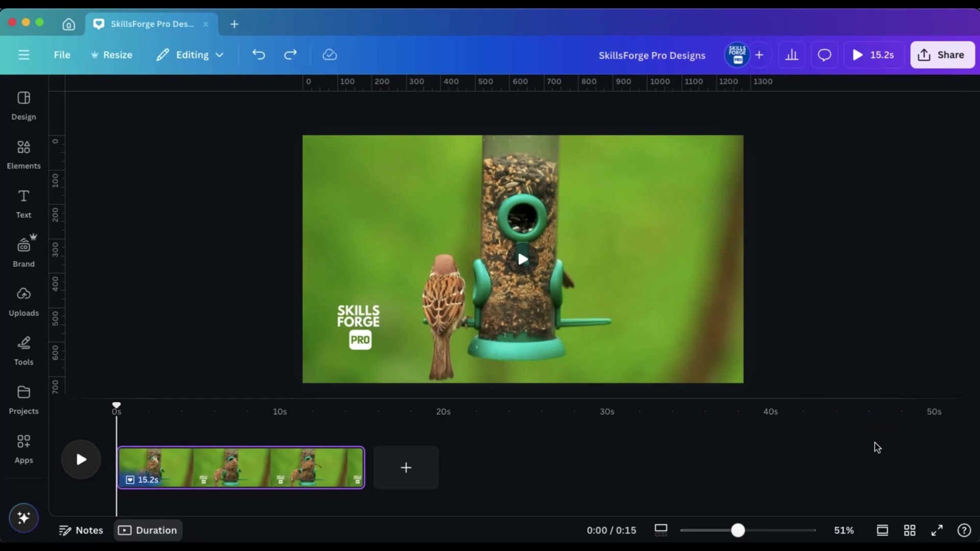Collapse the main sidebar menu
The height and width of the screenshot is (551, 980).
pos(23,55)
